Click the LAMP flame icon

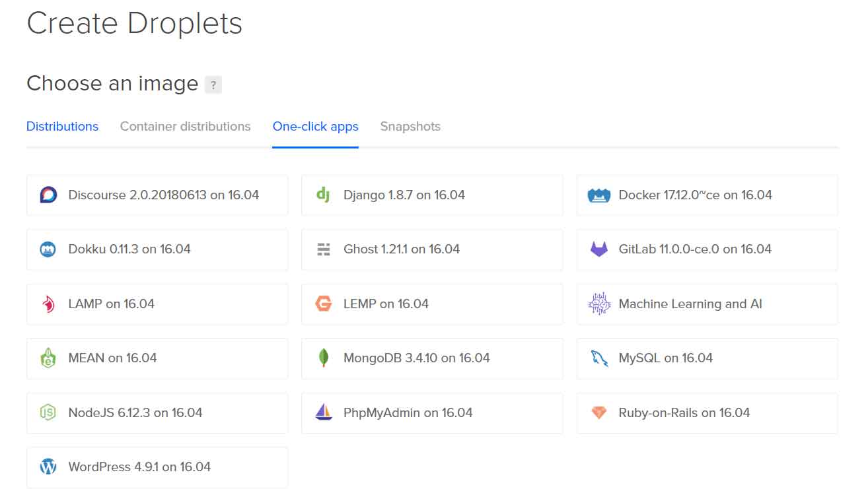click(48, 304)
